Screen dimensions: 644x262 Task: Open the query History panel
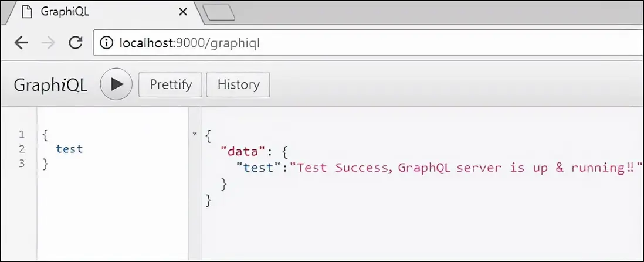238,84
